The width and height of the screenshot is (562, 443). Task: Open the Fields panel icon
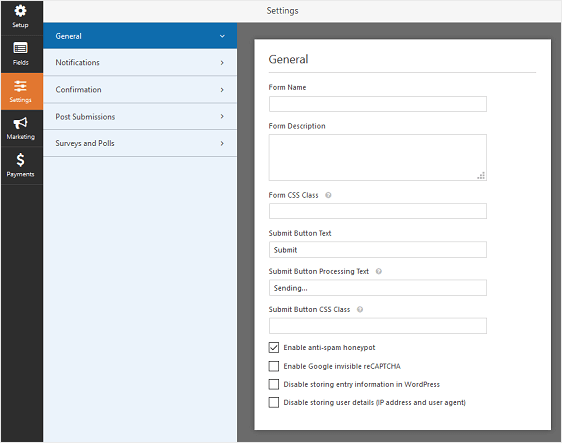20,48
